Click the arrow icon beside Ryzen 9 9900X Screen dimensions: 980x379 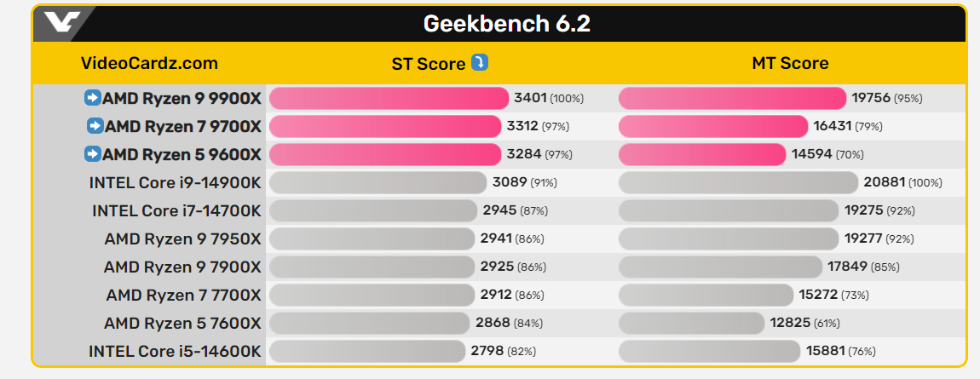92,98
